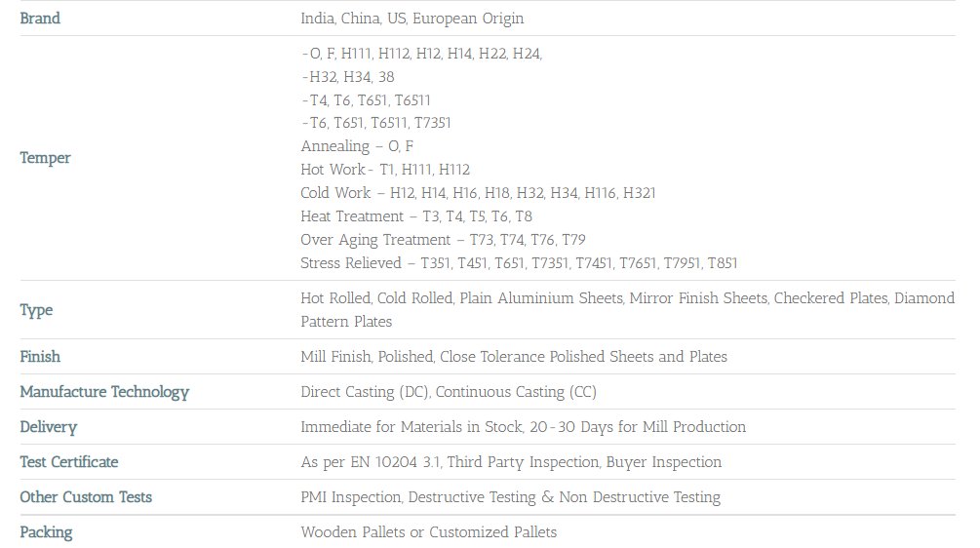Click the Delivery row label
Image resolution: width=980 pixels, height=548 pixels.
48,427
